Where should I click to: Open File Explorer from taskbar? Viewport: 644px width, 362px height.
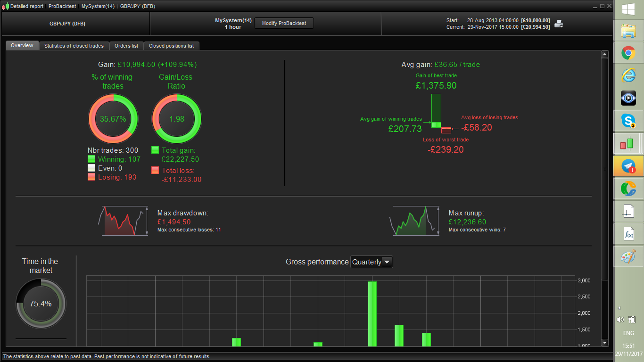tap(628, 32)
